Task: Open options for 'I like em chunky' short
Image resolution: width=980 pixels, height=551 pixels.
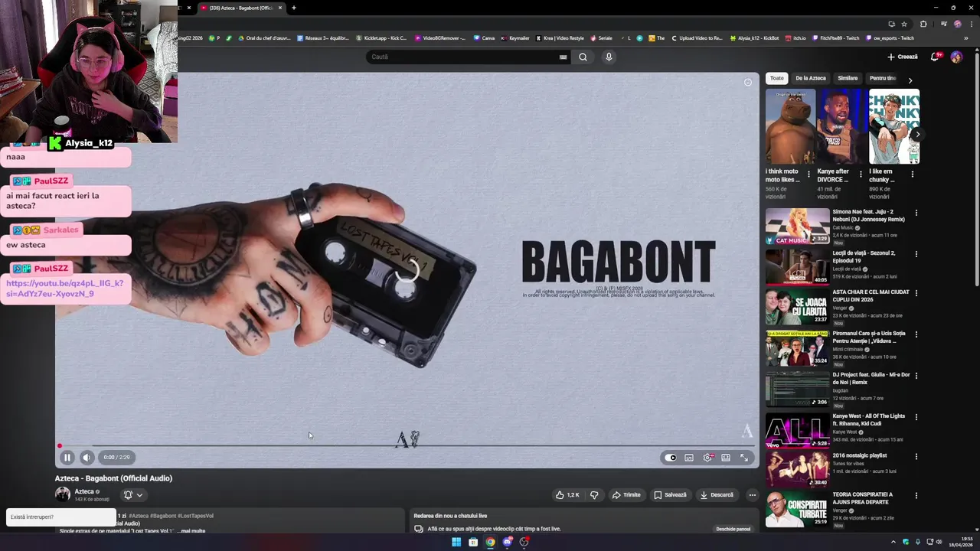Action: pos(912,174)
